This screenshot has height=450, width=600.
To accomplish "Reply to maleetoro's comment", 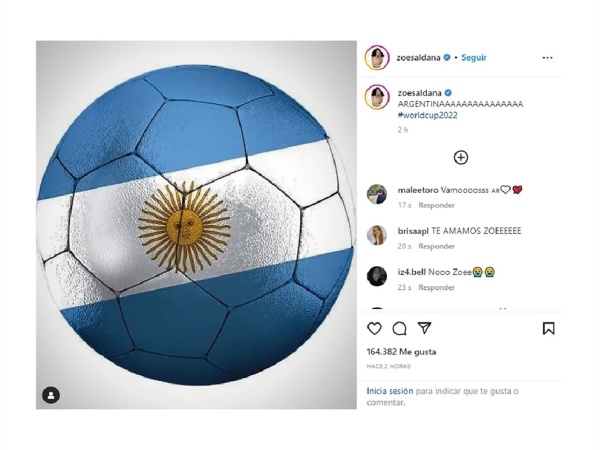I will [436, 205].
